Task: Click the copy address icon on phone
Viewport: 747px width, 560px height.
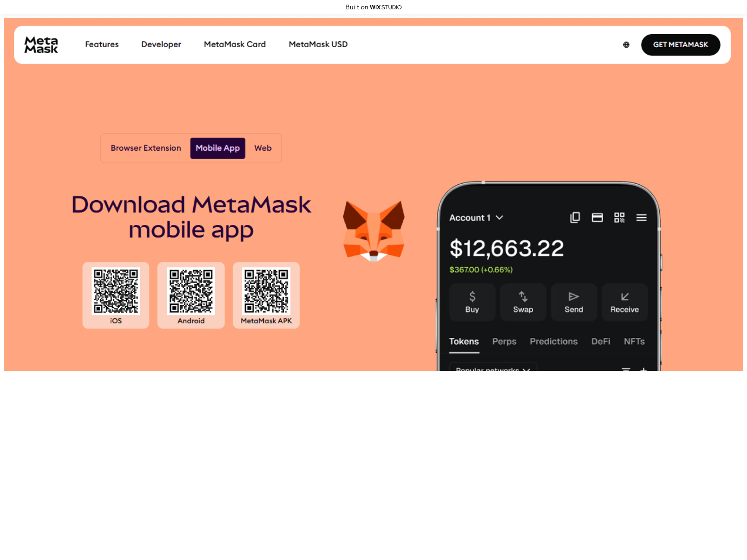Action: coord(575,217)
